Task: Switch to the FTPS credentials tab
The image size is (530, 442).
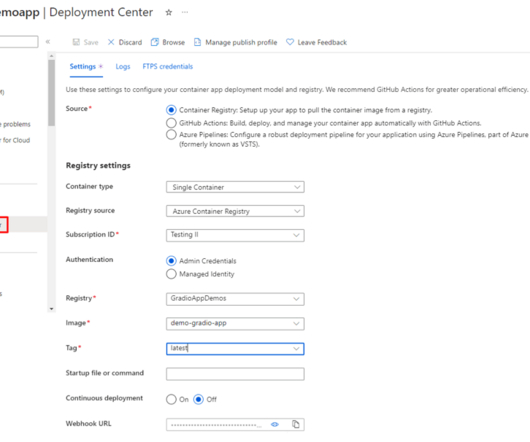Action: tap(168, 66)
